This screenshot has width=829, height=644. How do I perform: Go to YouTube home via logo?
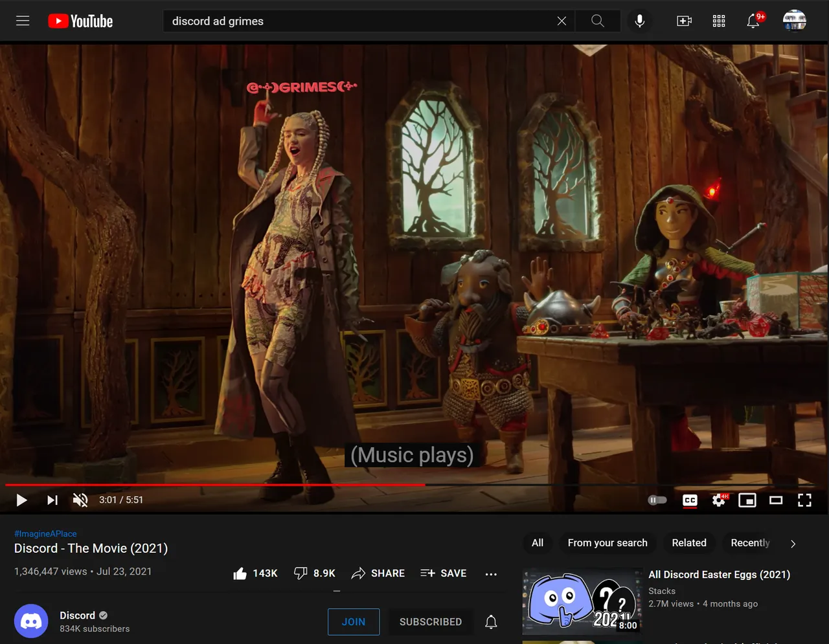click(80, 21)
